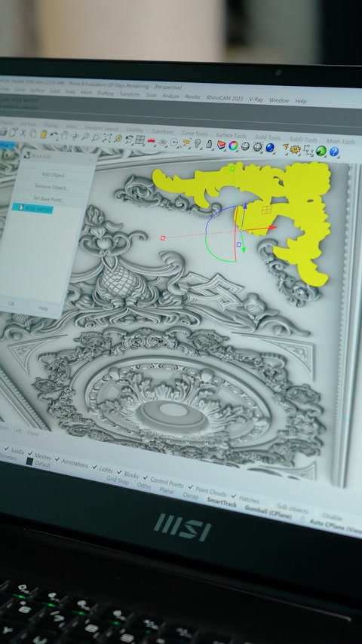Switch to the Surface Tools toolbar tab
Screen dimensions: 362x644
click(231, 136)
